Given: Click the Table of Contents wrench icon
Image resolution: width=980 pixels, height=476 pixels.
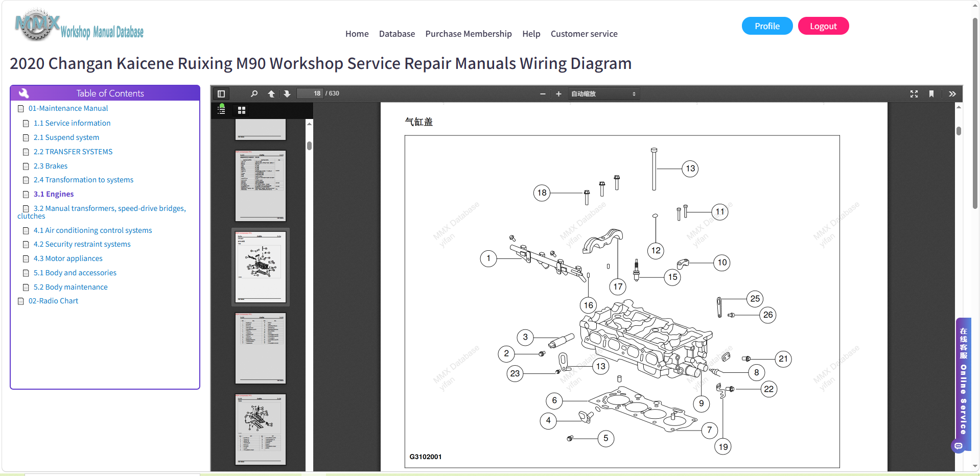Looking at the screenshot, I should click(24, 93).
